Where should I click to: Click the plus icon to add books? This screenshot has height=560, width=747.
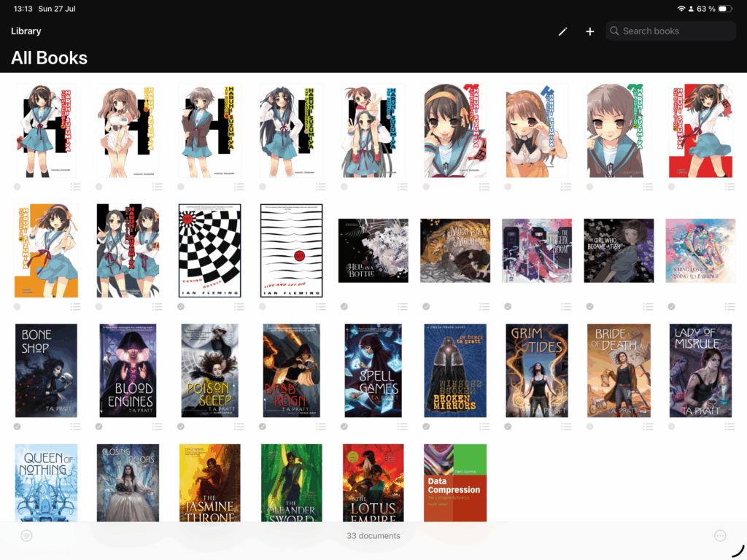pyautogui.click(x=589, y=31)
